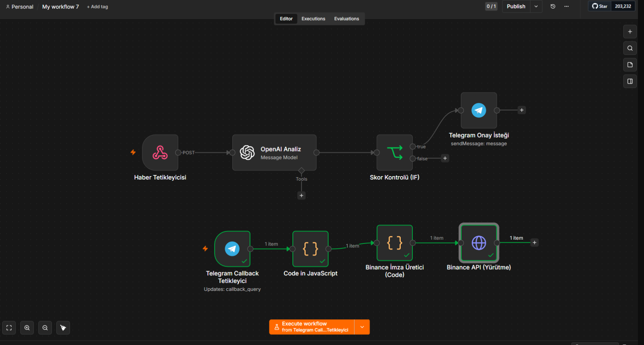Expand the Publish options dropdown

tap(536, 6)
